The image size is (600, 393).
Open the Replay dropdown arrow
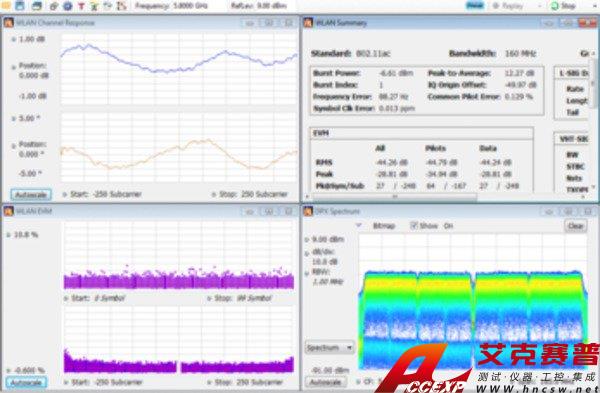[540, 6]
